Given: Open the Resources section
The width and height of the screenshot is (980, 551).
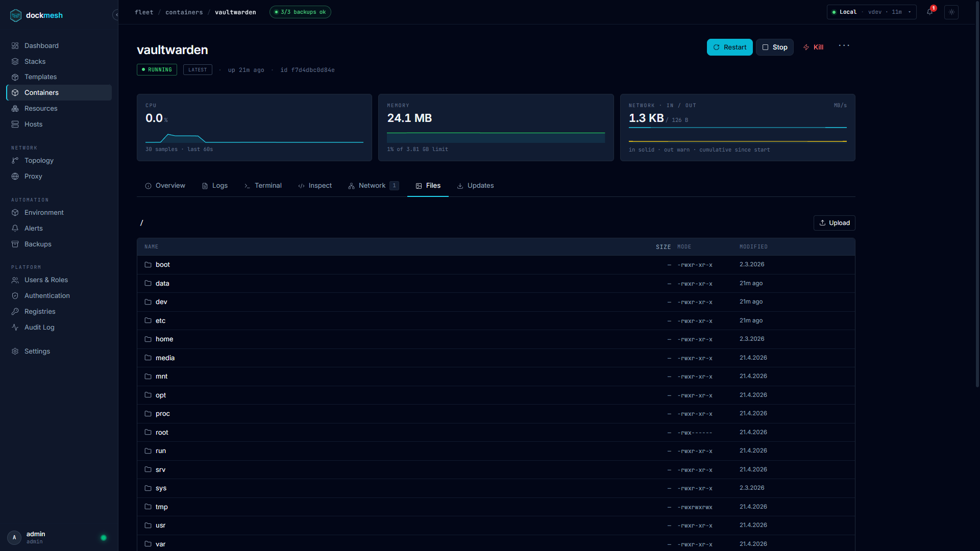Looking at the screenshot, I should [x=59, y=108].
